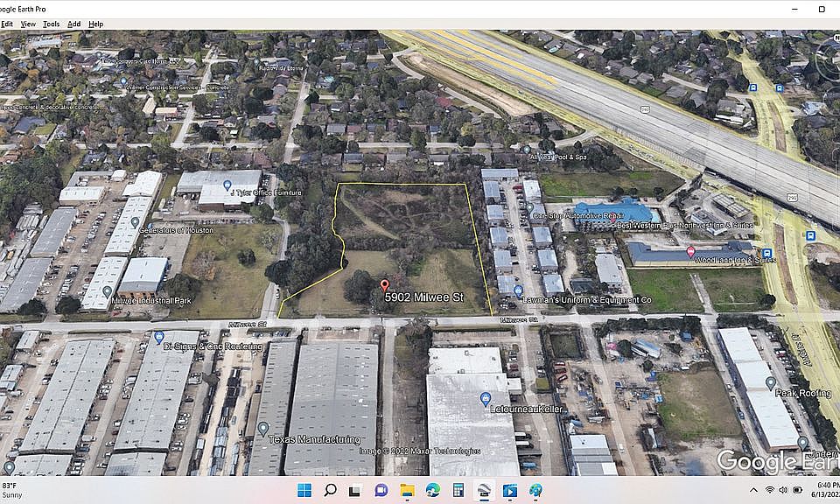Image resolution: width=840 pixels, height=504 pixels.
Task: Click the battery status tray icon
Action: coord(798,490)
